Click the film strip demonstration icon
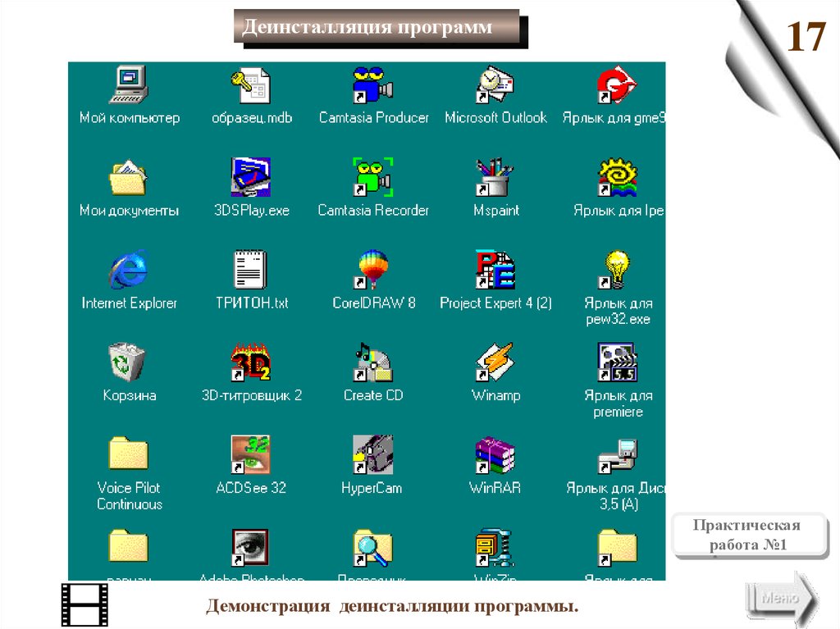 pos(84,604)
